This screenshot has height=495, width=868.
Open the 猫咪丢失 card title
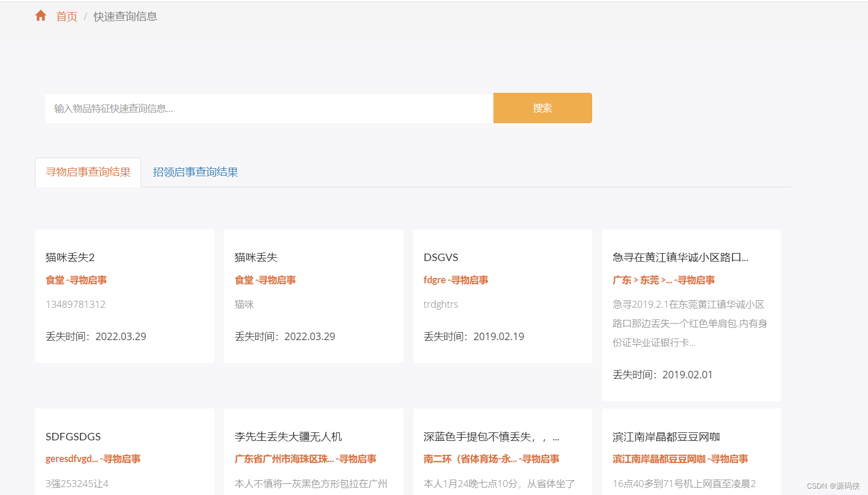point(256,257)
